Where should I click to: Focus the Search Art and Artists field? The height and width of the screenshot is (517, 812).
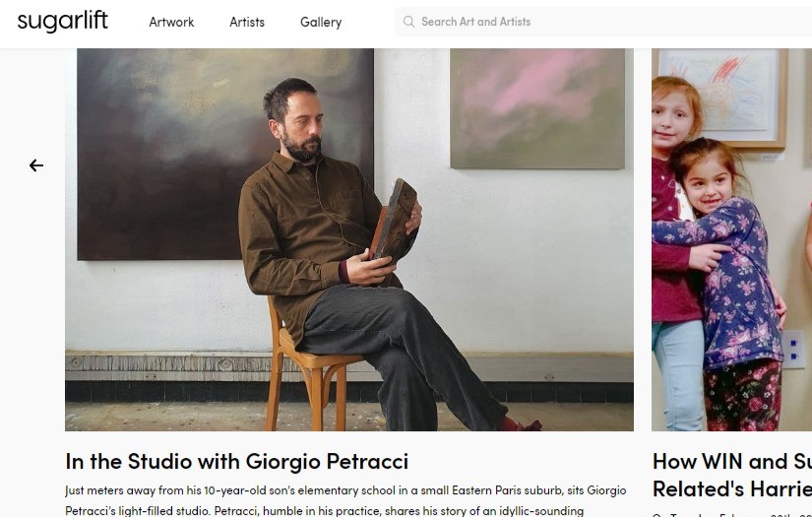coord(591,22)
